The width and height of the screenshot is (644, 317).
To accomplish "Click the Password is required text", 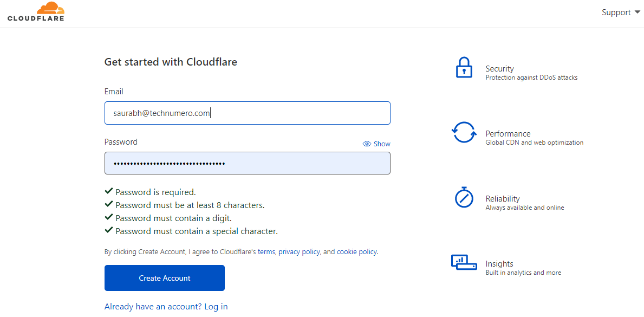I will (155, 192).
